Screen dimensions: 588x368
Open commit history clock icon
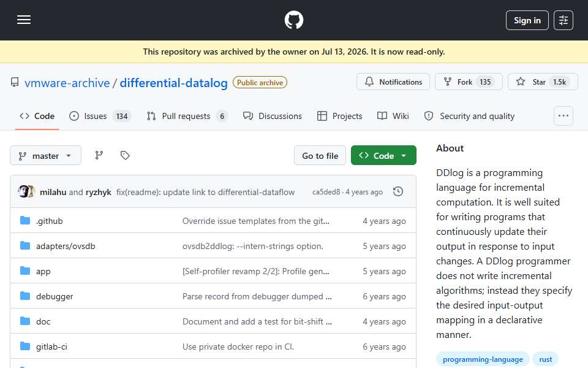point(398,191)
